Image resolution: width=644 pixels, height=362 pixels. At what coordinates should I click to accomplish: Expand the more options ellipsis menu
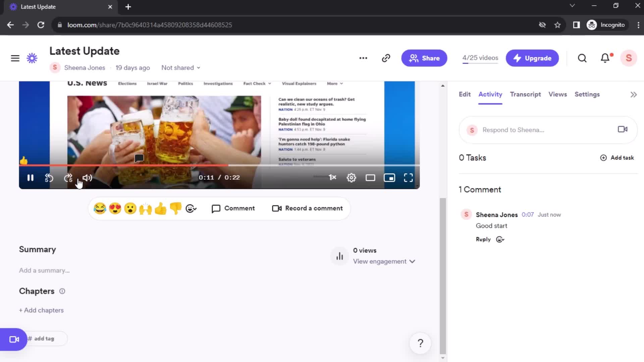pos(363,58)
